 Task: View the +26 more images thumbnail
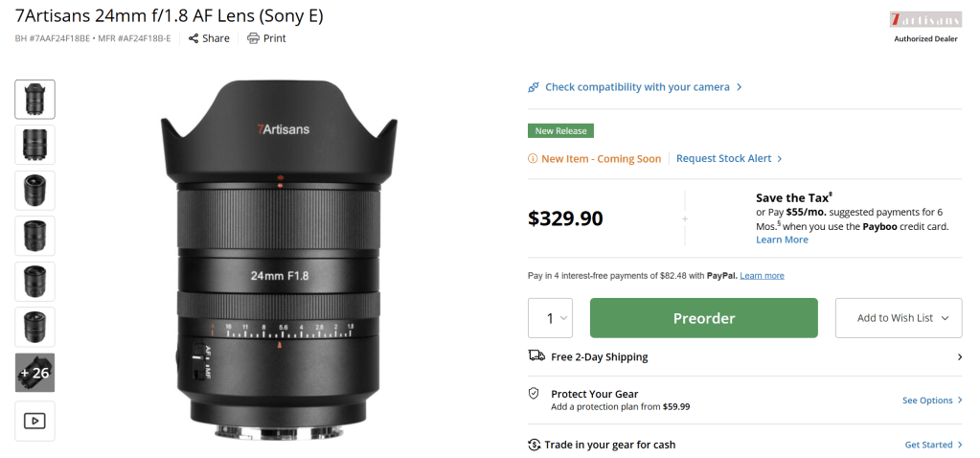[x=34, y=374]
